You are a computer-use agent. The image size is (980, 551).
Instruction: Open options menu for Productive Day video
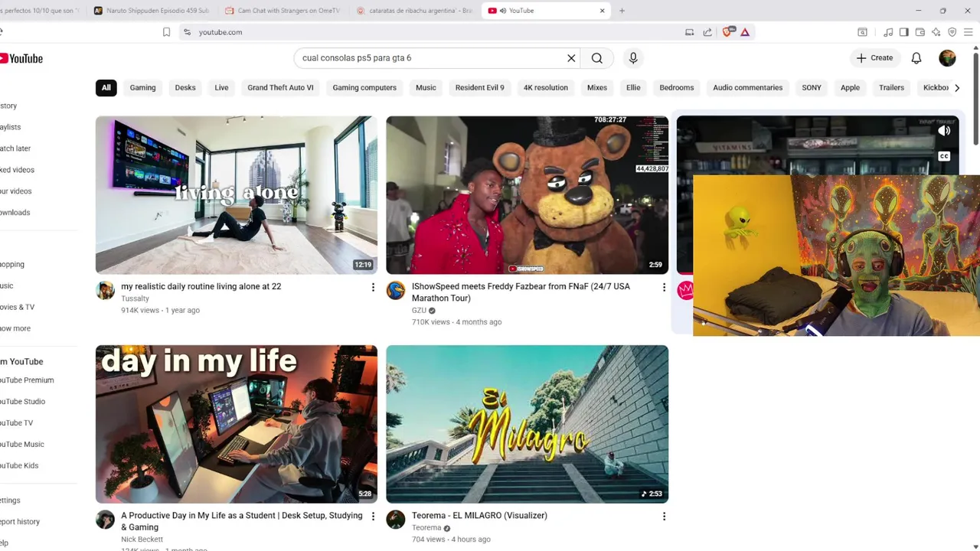point(373,517)
